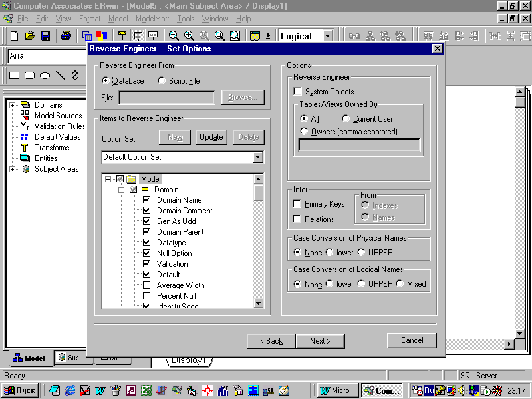Click the Next > button
This screenshot has height=399, width=532.
click(x=320, y=341)
